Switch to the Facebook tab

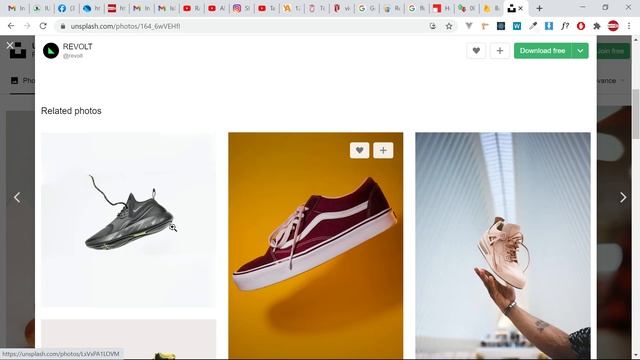point(67,8)
